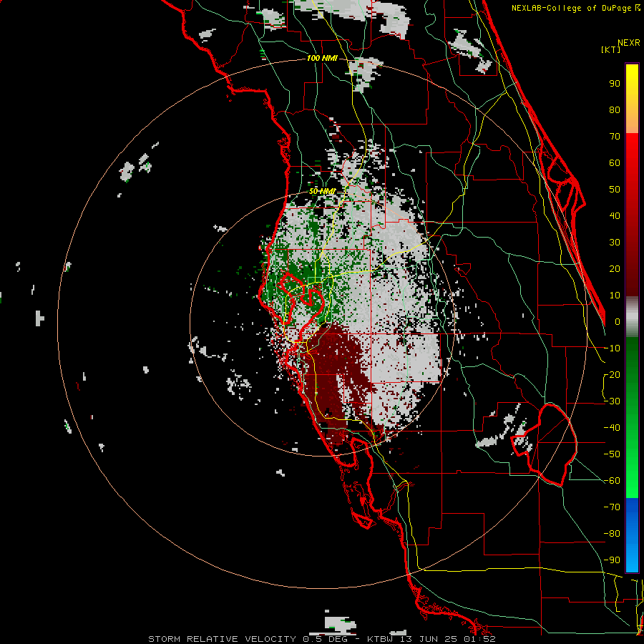Click the [KT] units label
Screen dimensions: 644x644
[x=610, y=49]
